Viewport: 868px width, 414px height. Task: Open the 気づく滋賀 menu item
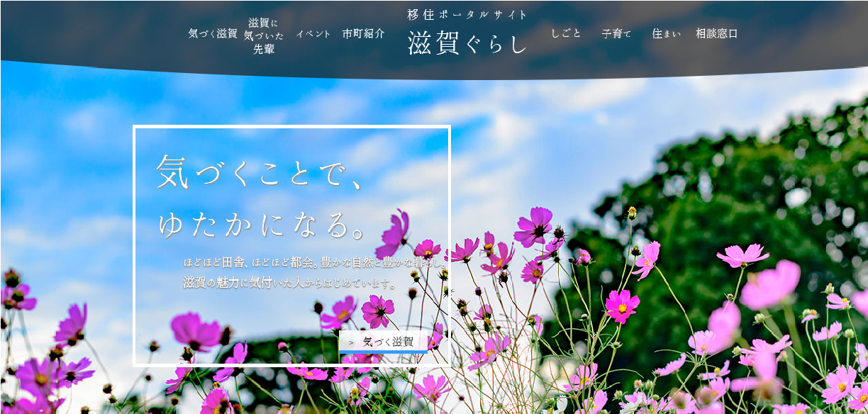click(213, 33)
